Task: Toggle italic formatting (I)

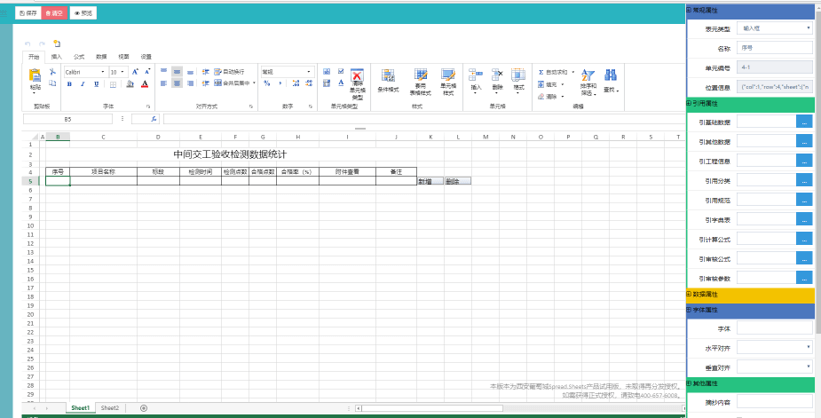Action: (82, 85)
